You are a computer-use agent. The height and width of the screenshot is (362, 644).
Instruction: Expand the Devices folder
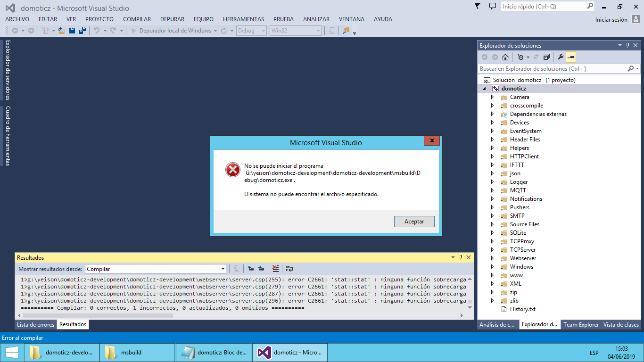(x=492, y=122)
